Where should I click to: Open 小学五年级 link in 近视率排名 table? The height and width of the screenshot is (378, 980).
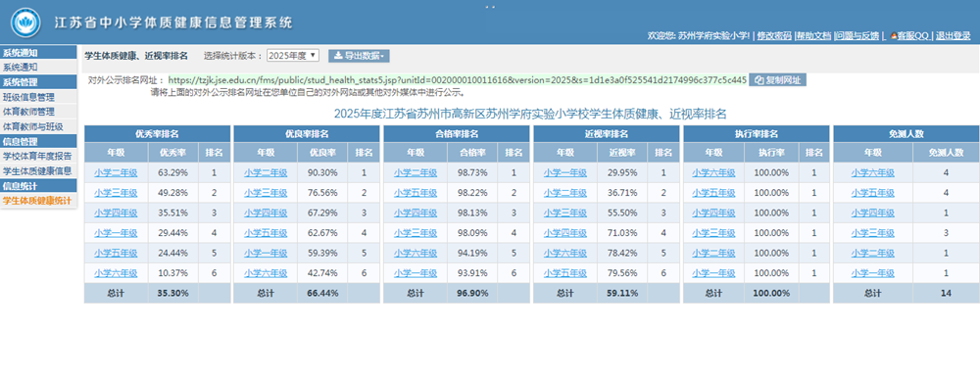[565, 273]
